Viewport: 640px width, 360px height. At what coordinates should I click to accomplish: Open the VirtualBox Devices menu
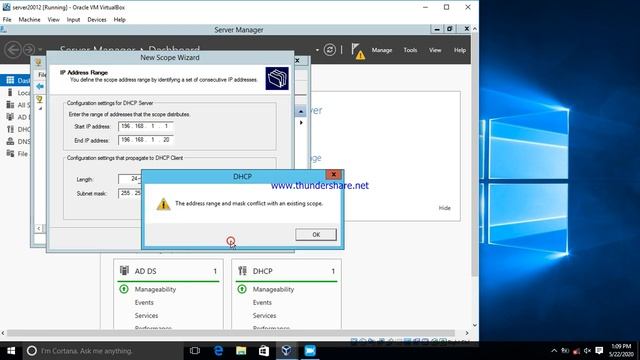click(97, 20)
